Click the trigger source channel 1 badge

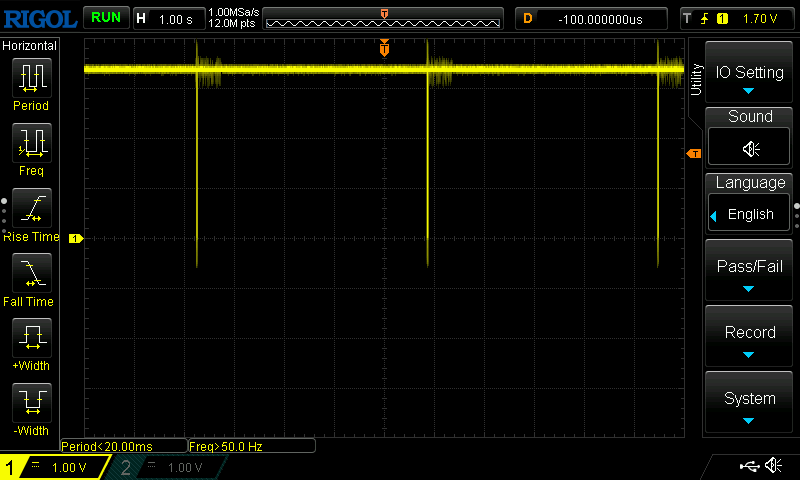[722, 19]
